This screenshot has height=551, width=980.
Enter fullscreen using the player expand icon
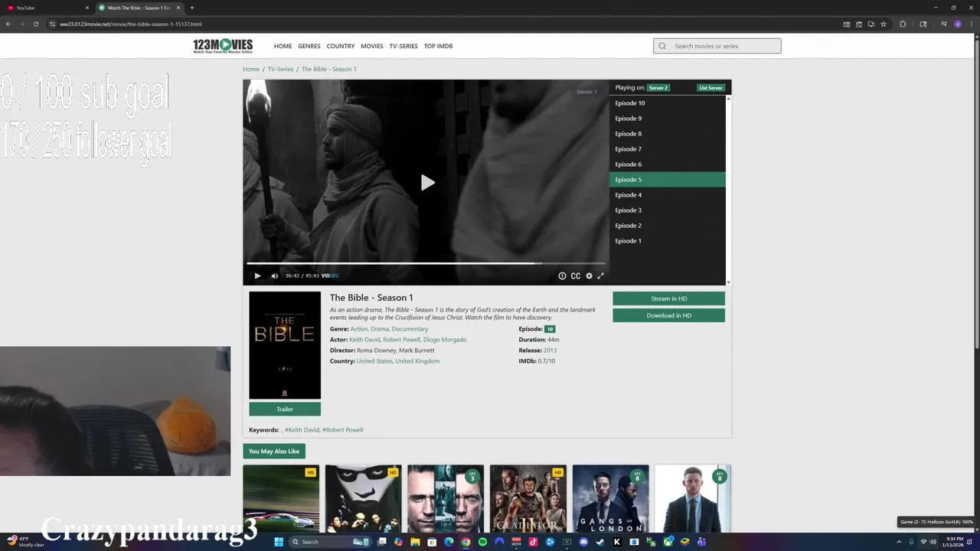click(x=600, y=275)
